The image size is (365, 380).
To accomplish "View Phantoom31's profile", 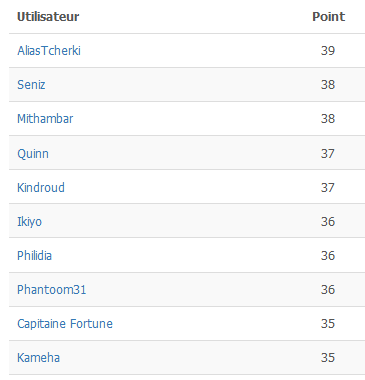I will coord(51,290).
